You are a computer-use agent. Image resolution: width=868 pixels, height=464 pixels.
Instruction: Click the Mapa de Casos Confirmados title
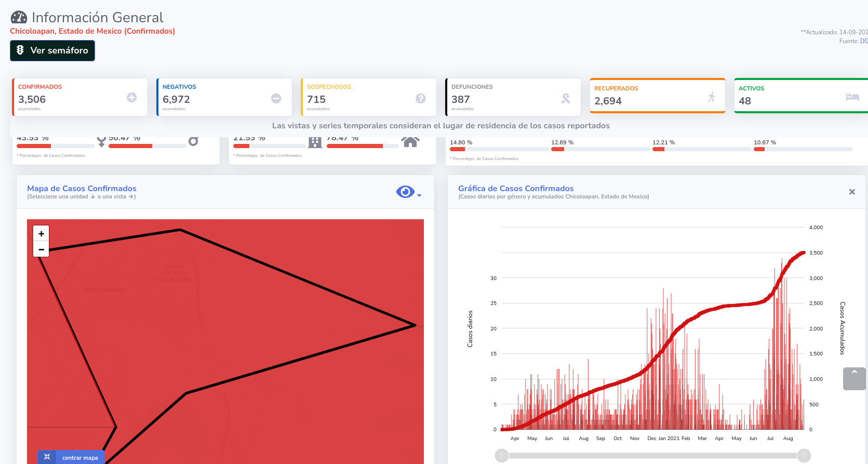point(82,189)
